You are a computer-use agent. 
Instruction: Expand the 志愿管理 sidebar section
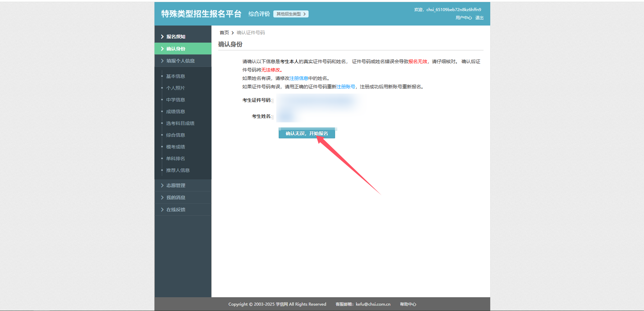176,185
